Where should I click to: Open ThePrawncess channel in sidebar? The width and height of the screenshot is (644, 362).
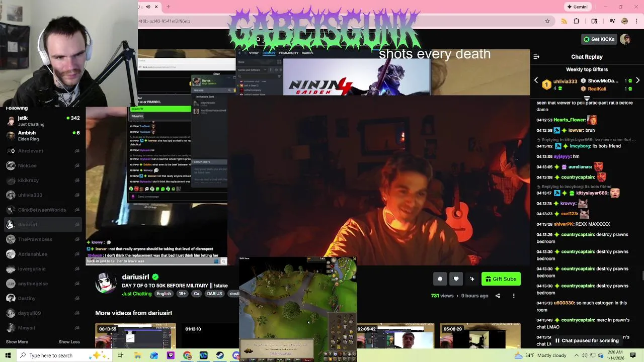point(43,239)
